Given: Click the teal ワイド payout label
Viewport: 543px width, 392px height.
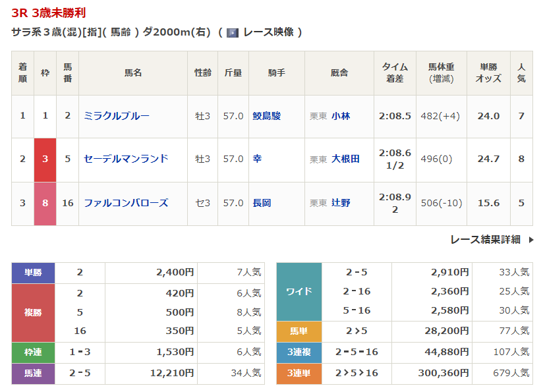Looking at the screenshot, I should (x=299, y=291).
